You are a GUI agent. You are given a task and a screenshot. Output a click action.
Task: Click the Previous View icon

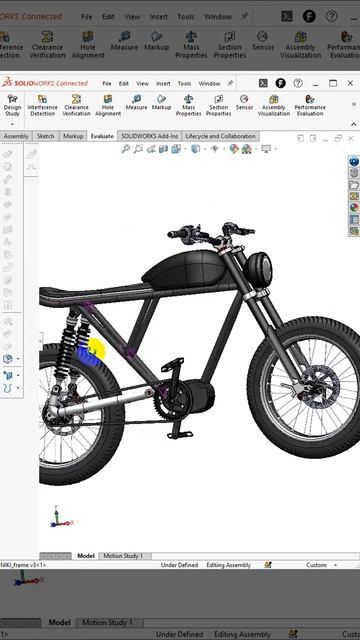151,149
